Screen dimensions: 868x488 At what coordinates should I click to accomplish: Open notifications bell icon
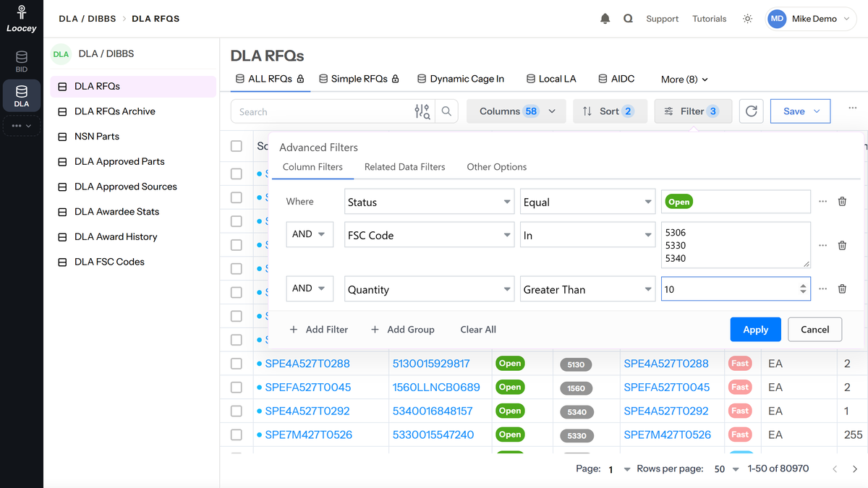pyautogui.click(x=605, y=19)
